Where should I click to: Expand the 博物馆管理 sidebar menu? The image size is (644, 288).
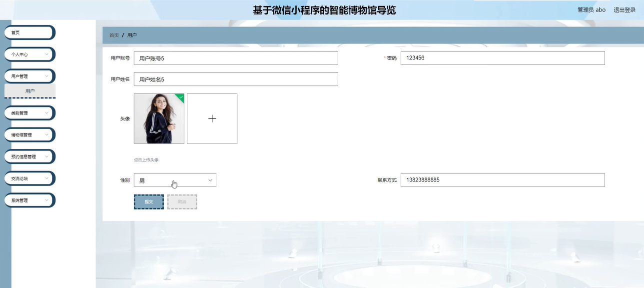pyautogui.click(x=29, y=135)
